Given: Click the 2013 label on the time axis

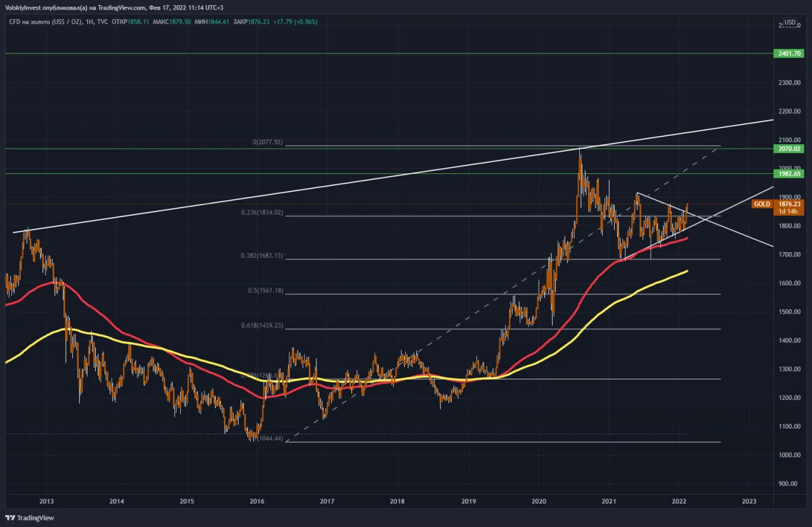Looking at the screenshot, I should [46, 501].
